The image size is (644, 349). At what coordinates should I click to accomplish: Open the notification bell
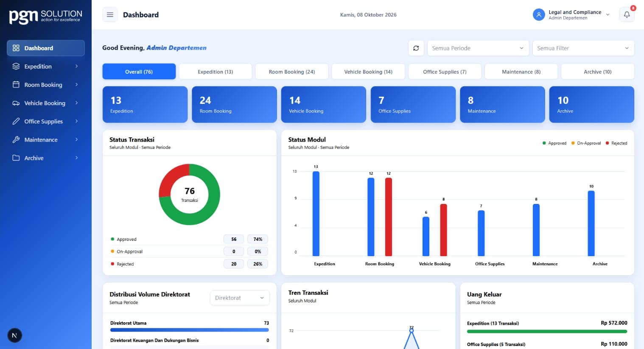(x=627, y=15)
